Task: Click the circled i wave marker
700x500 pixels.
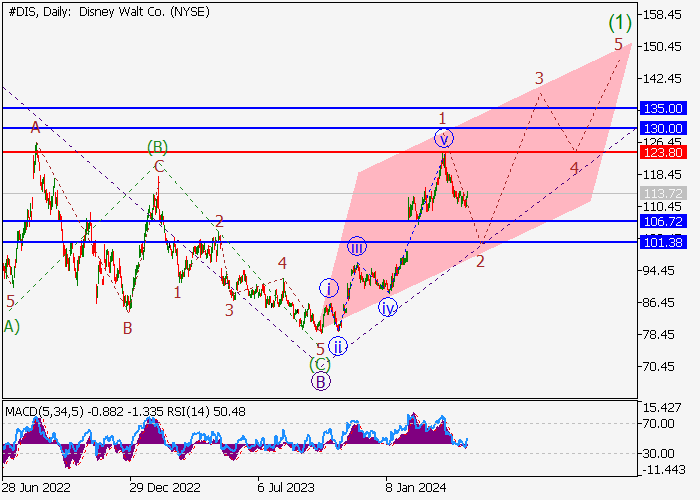Action: click(329, 288)
